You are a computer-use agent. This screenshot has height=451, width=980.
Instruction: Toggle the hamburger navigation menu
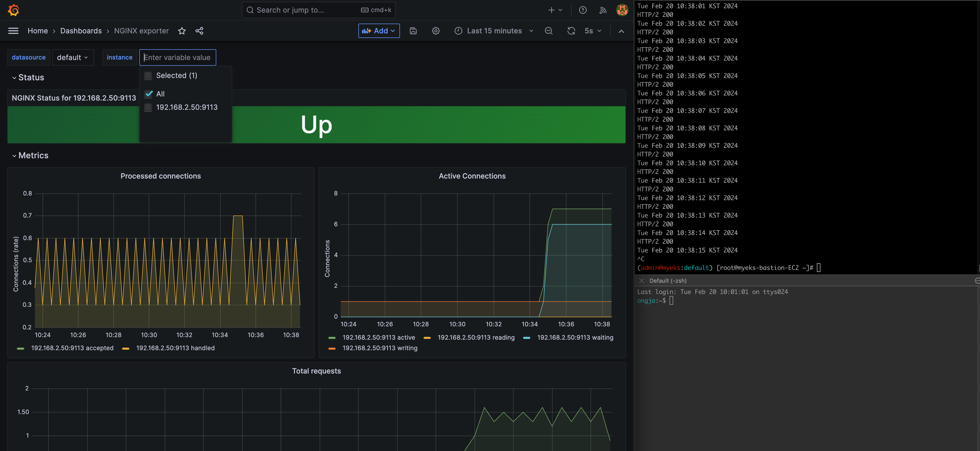(x=13, y=31)
